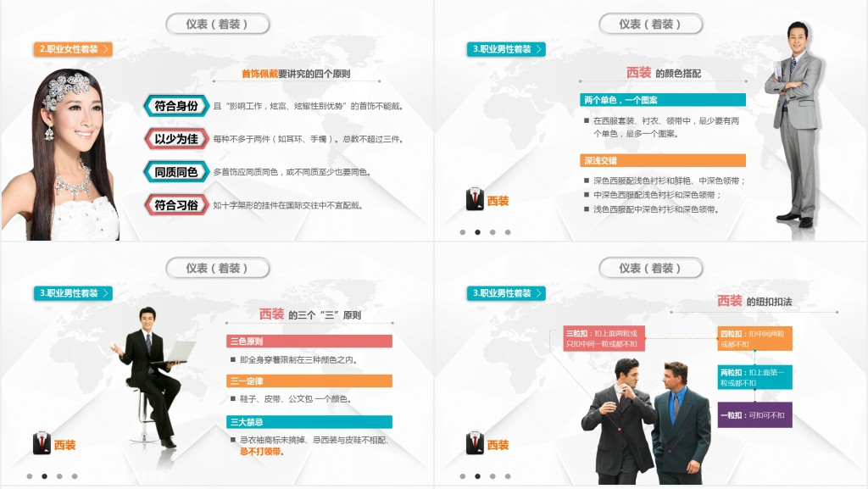Click the 同质同色 hexagon badge
The image size is (868, 489).
click(x=175, y=172)
